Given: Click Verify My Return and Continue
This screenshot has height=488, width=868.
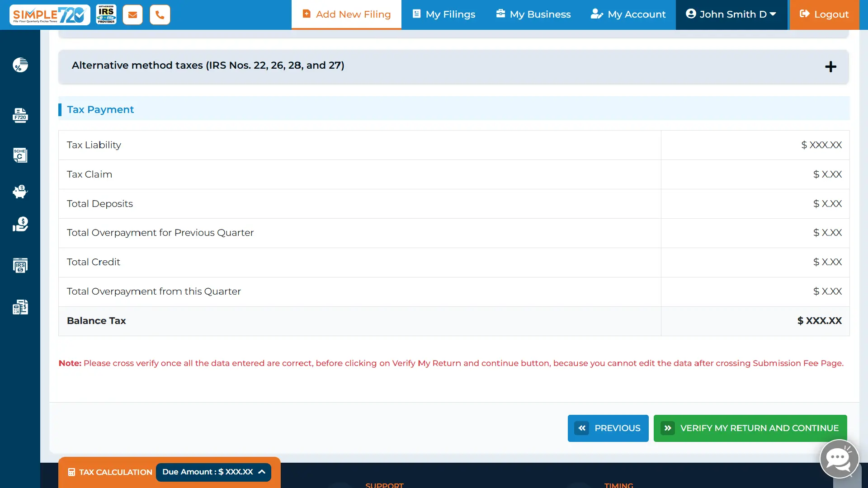Looking at the screenshot, I should tap(750, 428).
